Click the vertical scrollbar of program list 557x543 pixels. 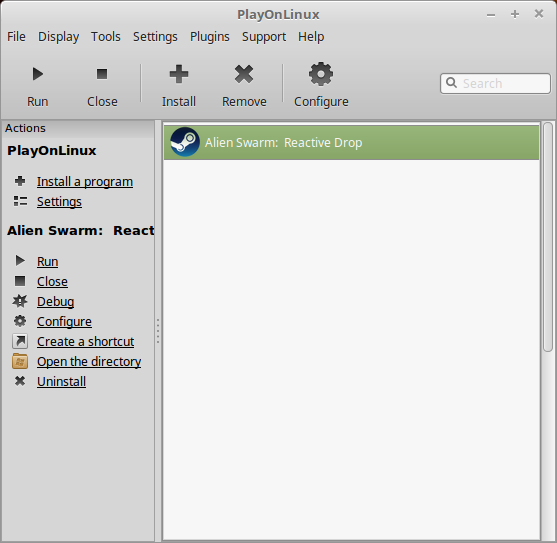pyautogui.click(x=548, y=237)
